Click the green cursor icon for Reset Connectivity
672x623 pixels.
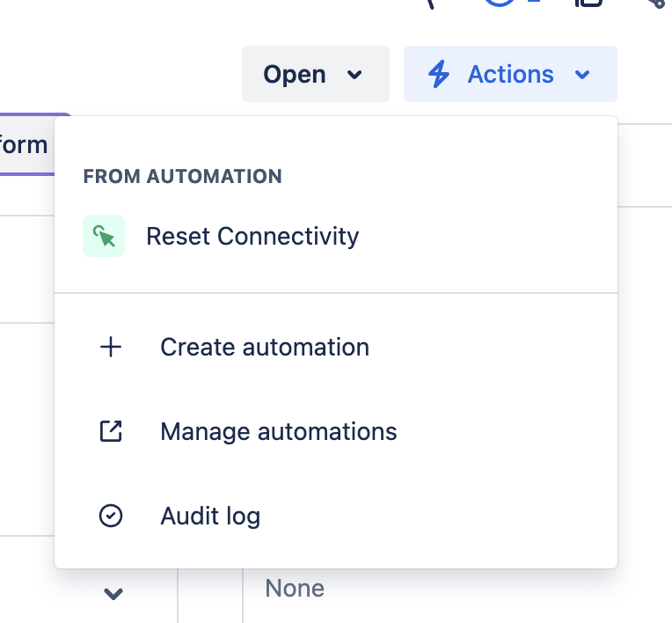pos(104,236)
